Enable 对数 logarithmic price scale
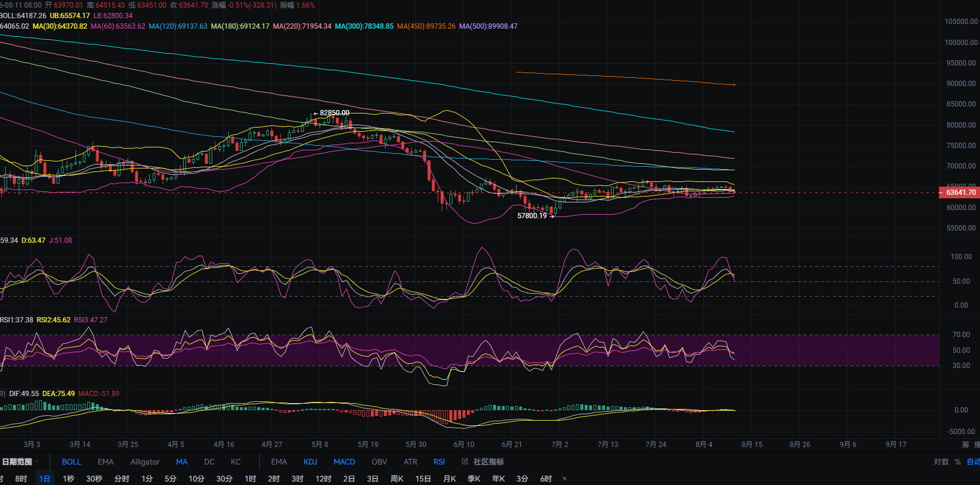This screenshot has height=485, width=980. [941, 462]
